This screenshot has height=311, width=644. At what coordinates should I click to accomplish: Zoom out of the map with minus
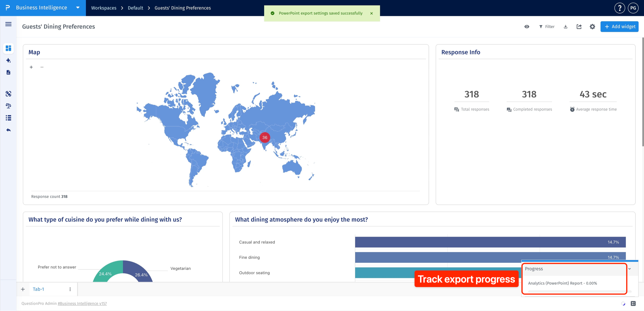pyautogui.click(x=42, y=67)
